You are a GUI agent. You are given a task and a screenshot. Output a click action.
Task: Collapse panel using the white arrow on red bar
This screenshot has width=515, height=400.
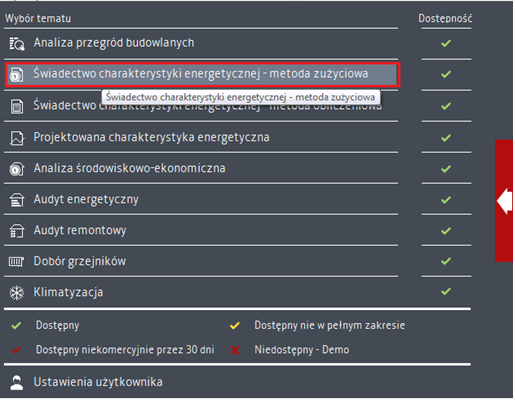(x=504, y=201)
